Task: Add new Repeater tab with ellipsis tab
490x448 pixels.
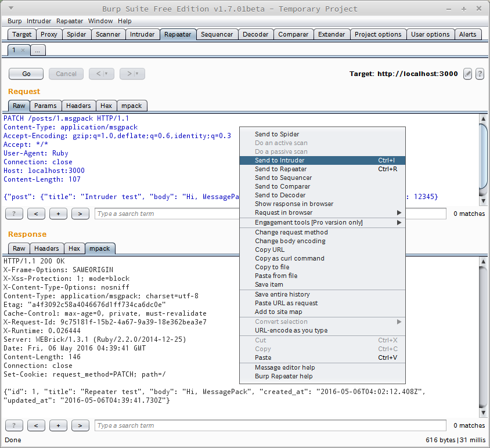Action: (37, 50)
